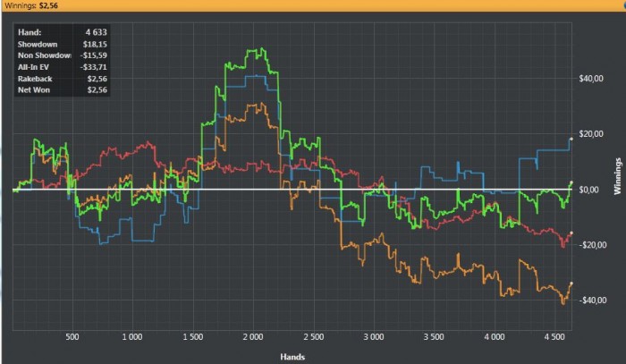Click the $20,00 y-axis label
Screen dimensions: 626x364
click(x=591, y=134)
